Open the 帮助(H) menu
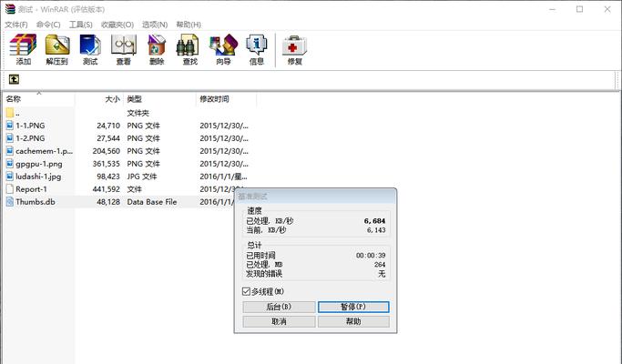622x364 pixels. tap(189, 25)
